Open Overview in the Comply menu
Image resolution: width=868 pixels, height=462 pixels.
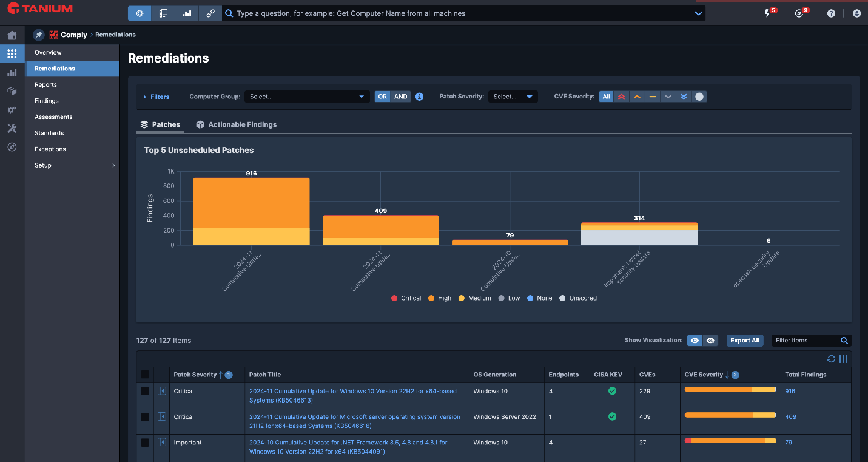[73, 53]
